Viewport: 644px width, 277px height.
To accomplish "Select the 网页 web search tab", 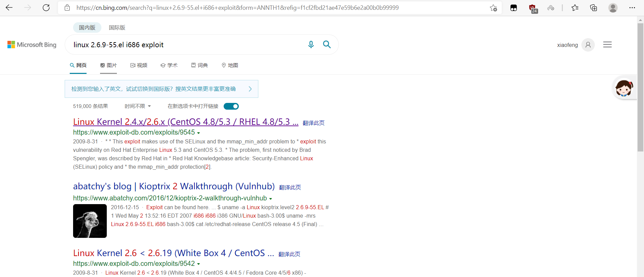I will point(78,65).
